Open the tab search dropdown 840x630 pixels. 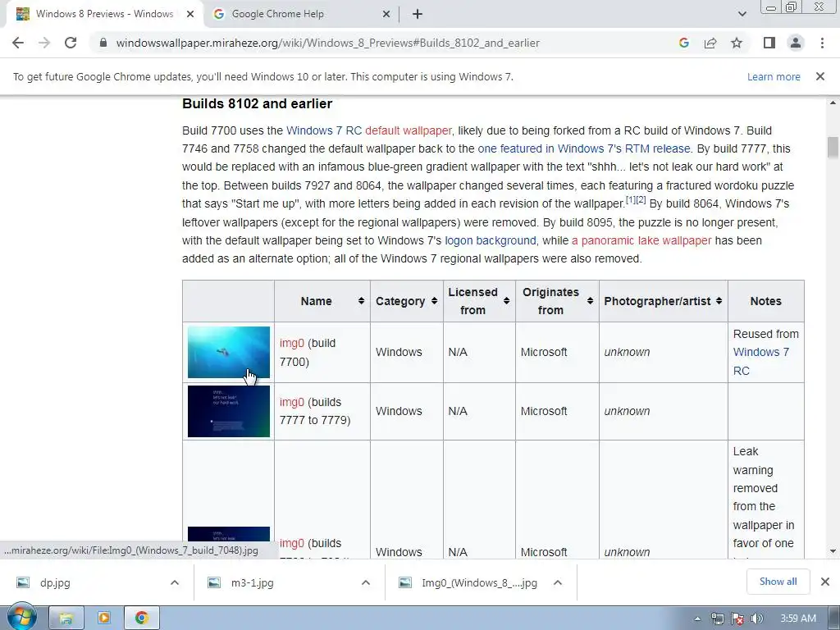(x=742, y=14)
